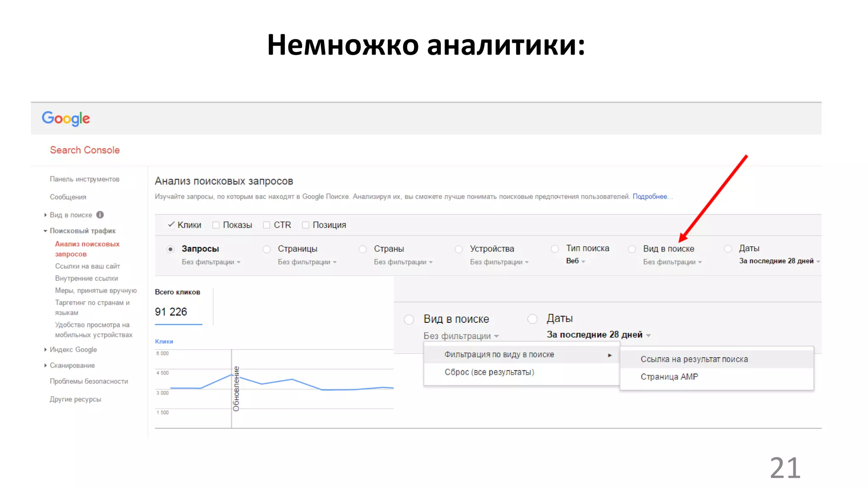This screenshot has width=868, height=488.
Task: Select the Запросы radio button
Action: (x=170, y=249)
